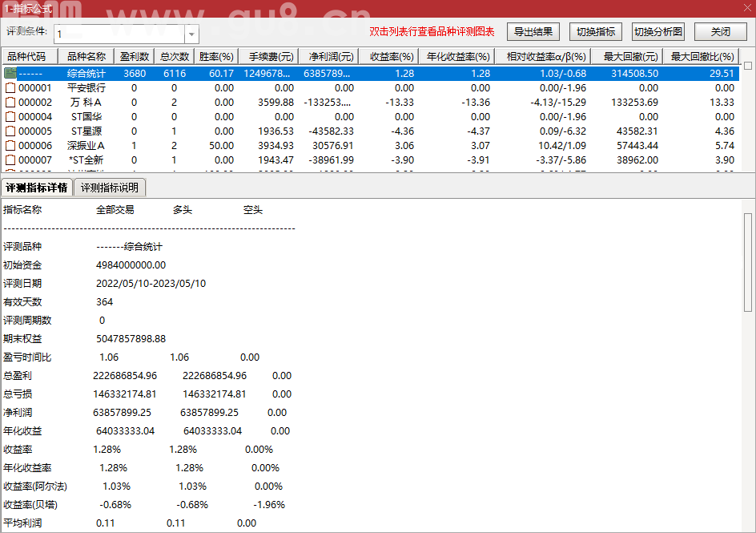The image size is (756, 533).
Task: Close the window with the X button
Action: click(747, 8)
